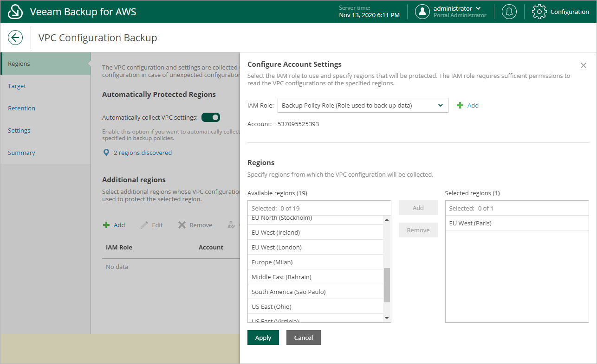This screenshot has width=597, height=364.
Task: Open the Retention wizard step
Action: coord(45,108)
